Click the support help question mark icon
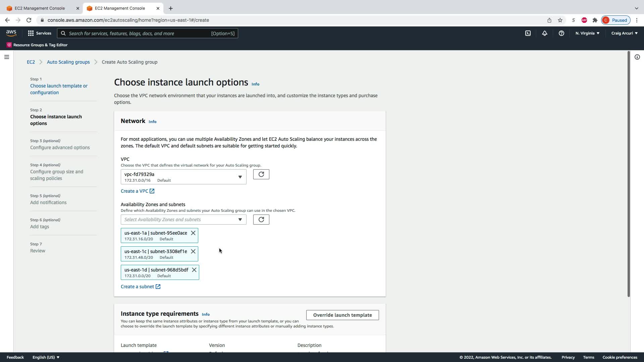 (561, 33)
